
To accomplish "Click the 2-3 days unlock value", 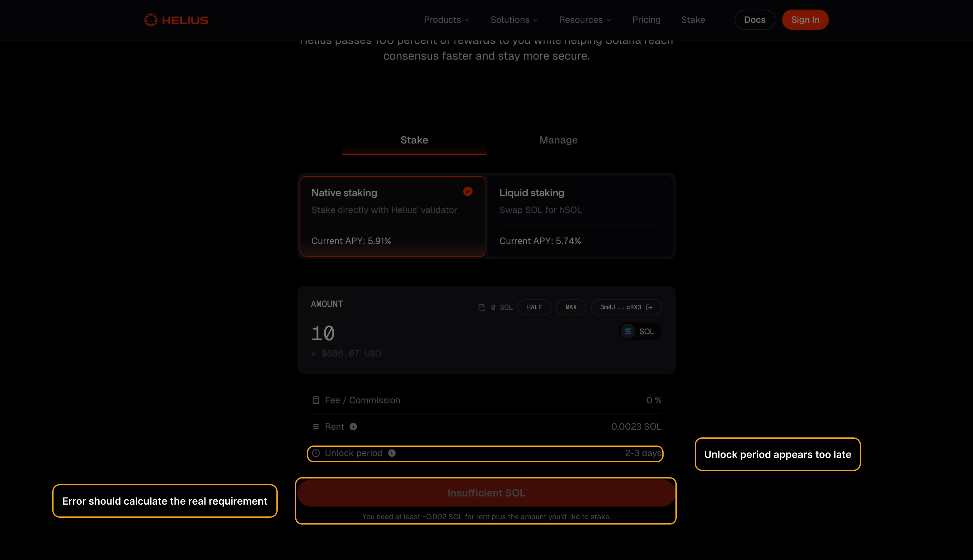I will [643, 453].
